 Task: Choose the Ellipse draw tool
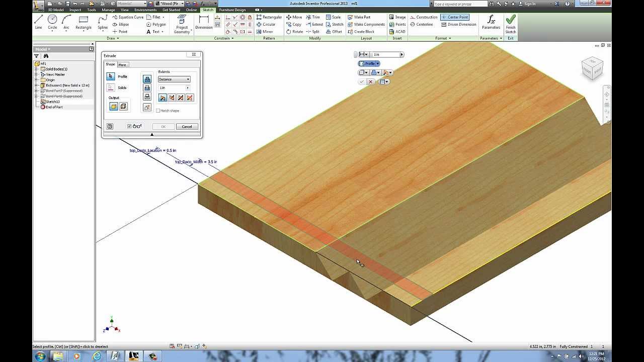click(x=121, y=24)
